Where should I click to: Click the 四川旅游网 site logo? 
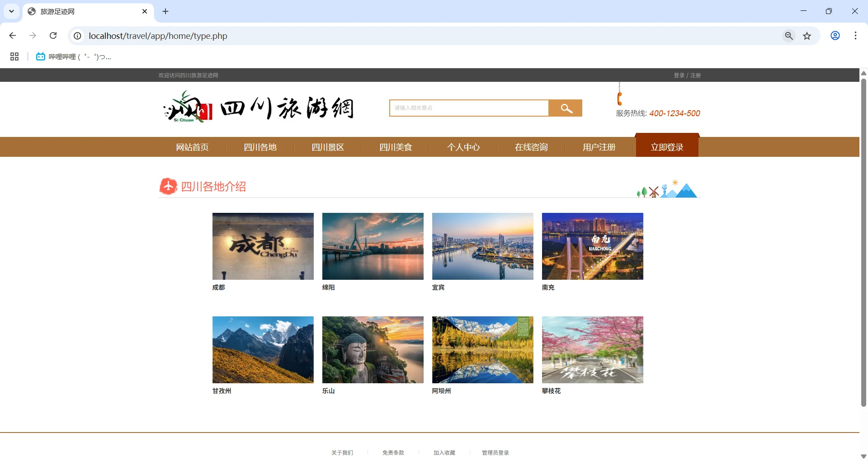click(259, 107)
